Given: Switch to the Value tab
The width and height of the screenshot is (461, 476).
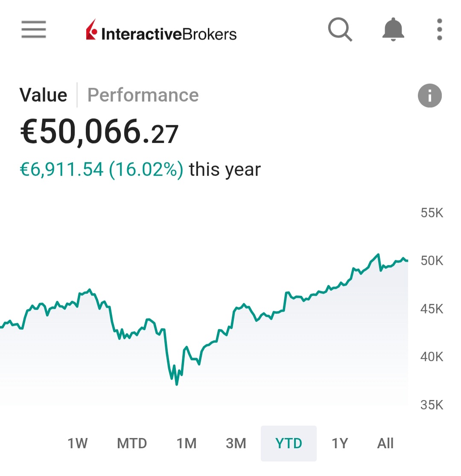Looking at the screenshot, I should [x=43, y=95].
